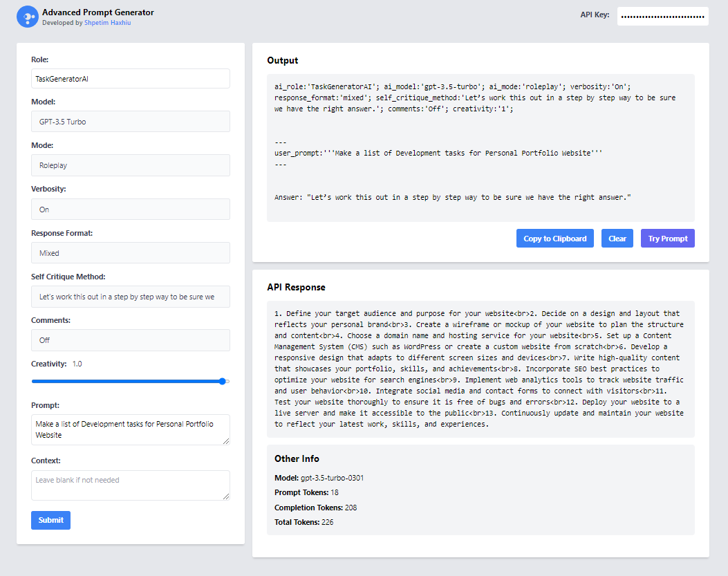Open the Model dropdown
728x576 pixels.
(x=130, y=121)
